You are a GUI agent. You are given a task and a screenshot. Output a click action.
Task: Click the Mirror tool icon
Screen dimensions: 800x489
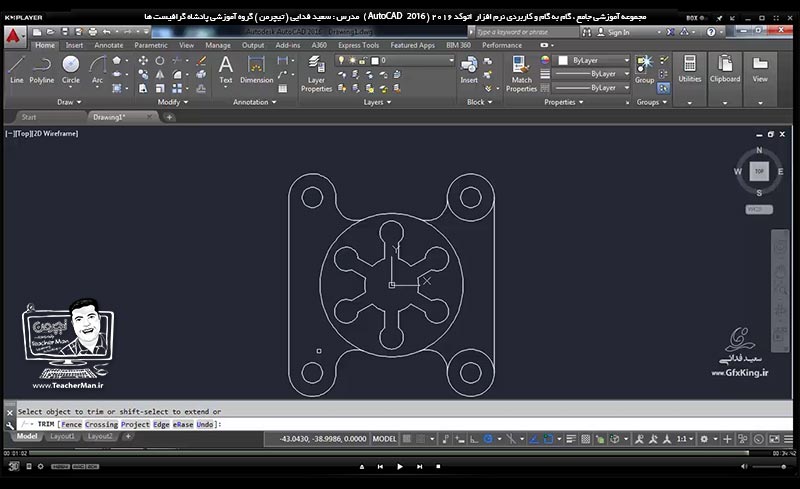click(160, 75)
